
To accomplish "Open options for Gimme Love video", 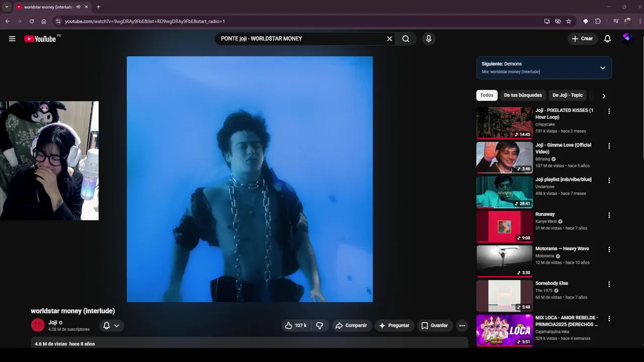I will coord(609,146).
